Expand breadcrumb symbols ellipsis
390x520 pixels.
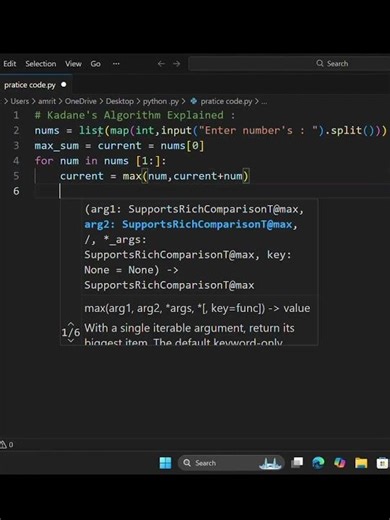264,102
